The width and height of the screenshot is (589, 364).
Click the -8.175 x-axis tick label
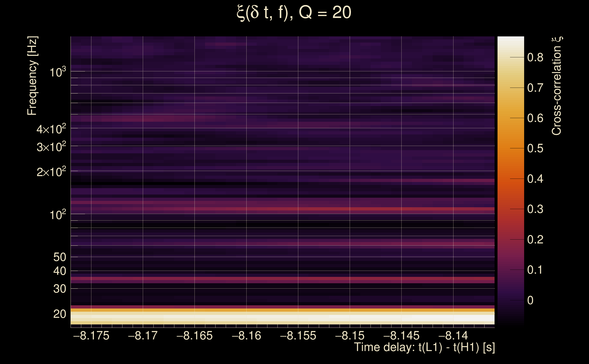coord(91,336)
